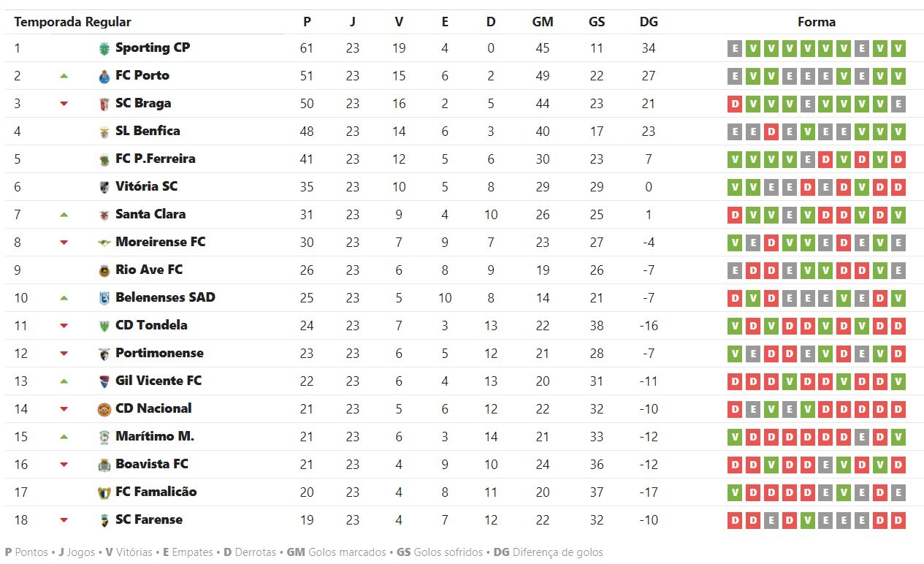
Task: Open the Belenenses SAD team link
Action: click(x=165, y=298)
